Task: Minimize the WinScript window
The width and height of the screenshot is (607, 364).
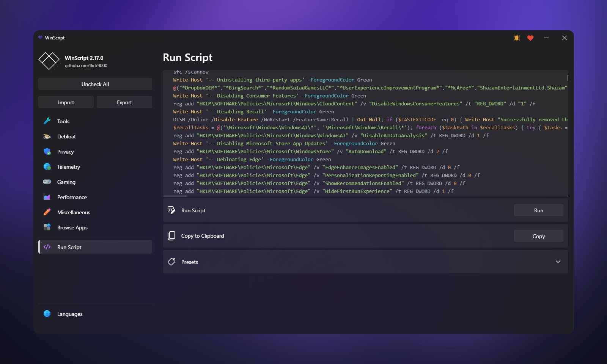Action: [x=546, y=38]
